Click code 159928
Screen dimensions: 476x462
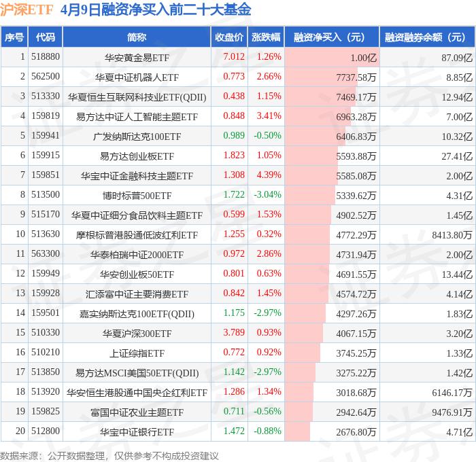click(46, 293)
